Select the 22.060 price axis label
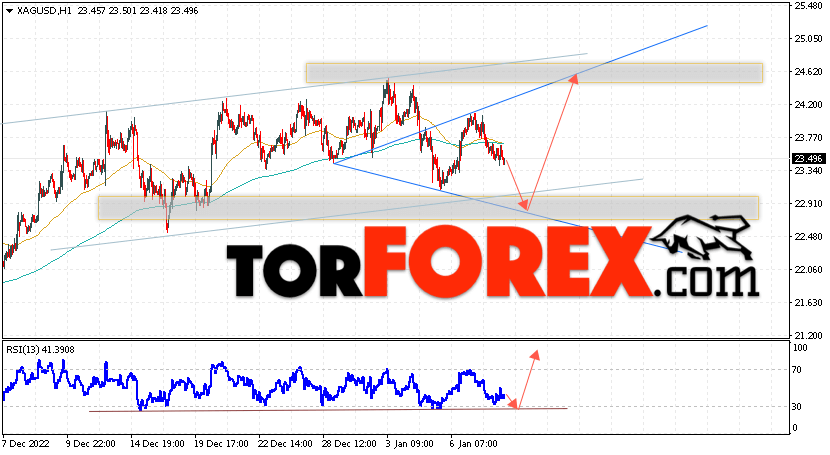Image resolution: width=830 pixels, height=455 pixels. [x=808, y=269]
